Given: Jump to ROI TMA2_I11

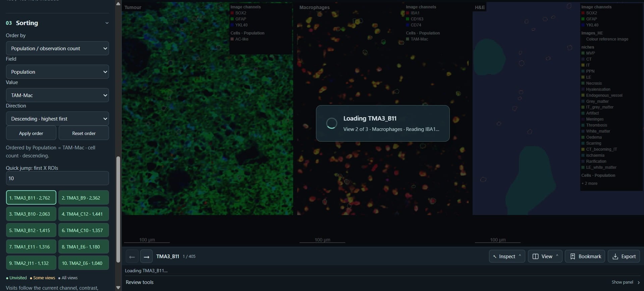Looking at the screenshot, I should point(31,263).
